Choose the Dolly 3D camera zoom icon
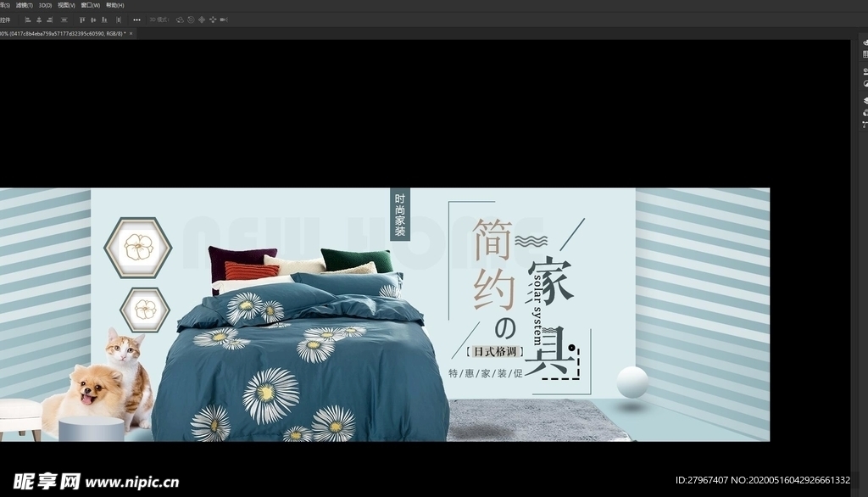The width and height of the screenshot is (868, 497). [222, 19]
